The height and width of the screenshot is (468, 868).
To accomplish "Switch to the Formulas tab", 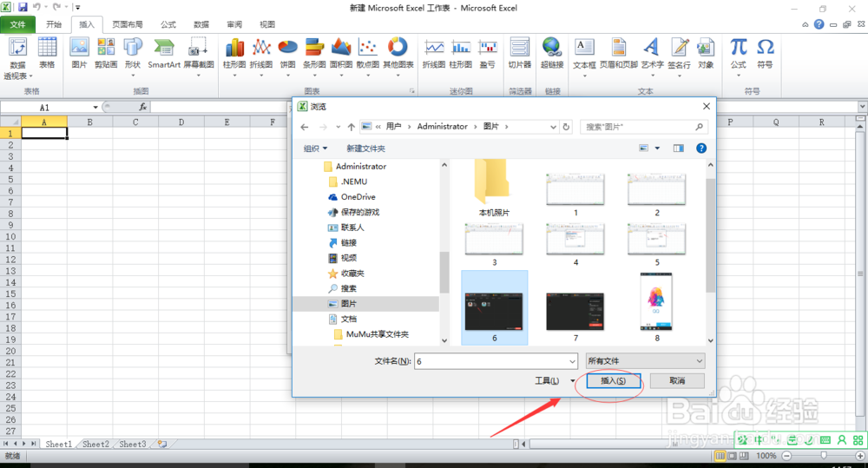I will (168, 24).
